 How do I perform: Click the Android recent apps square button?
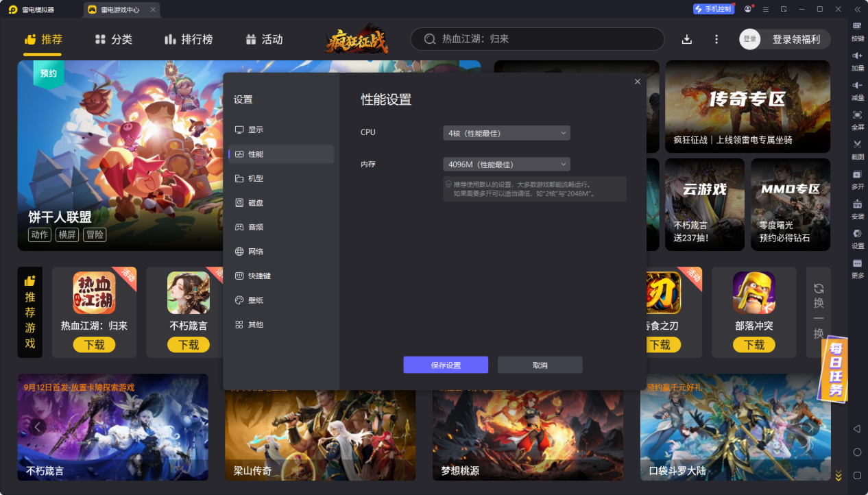click(857, 475)
